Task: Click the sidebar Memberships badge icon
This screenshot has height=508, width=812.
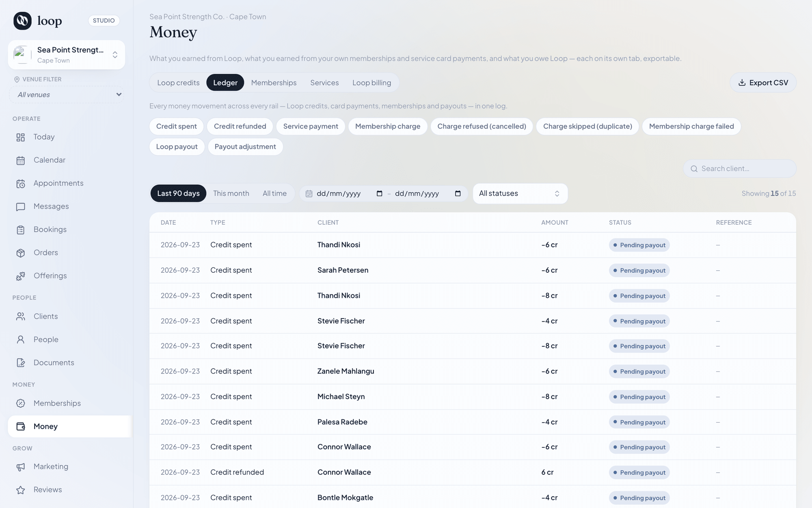Action: [x=21, y=404]
